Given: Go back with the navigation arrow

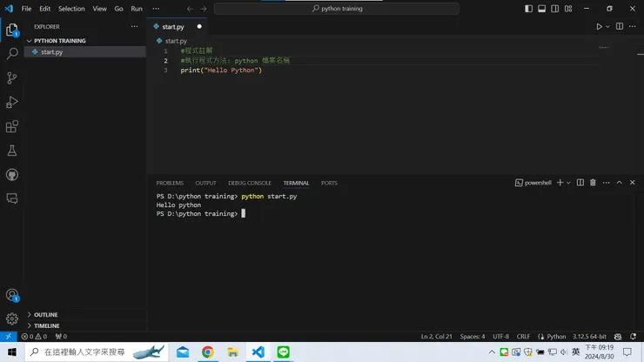Looking at the screenshot, I should [190, 9].
